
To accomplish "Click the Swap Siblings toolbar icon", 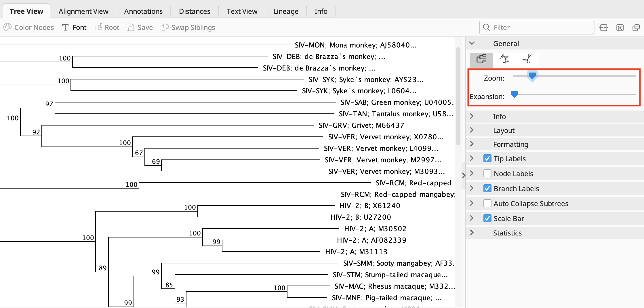I will click(x=165, y=27).
